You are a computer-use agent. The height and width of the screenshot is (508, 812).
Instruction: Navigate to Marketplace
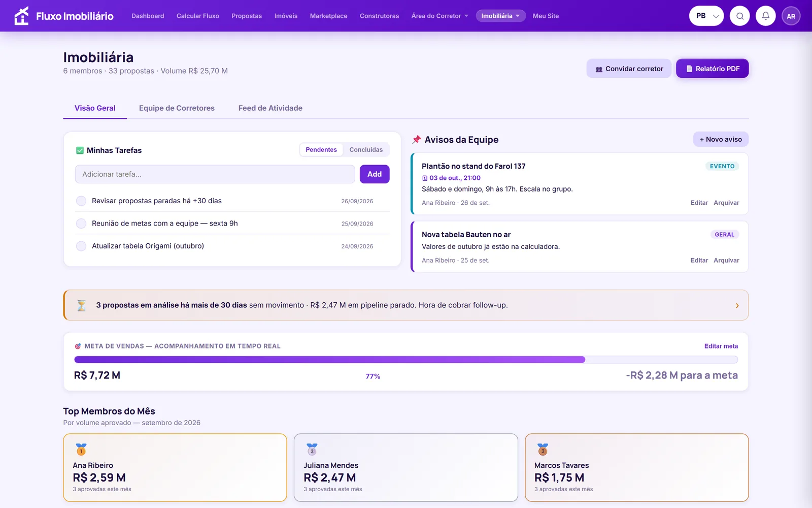(x=329, y=16)
